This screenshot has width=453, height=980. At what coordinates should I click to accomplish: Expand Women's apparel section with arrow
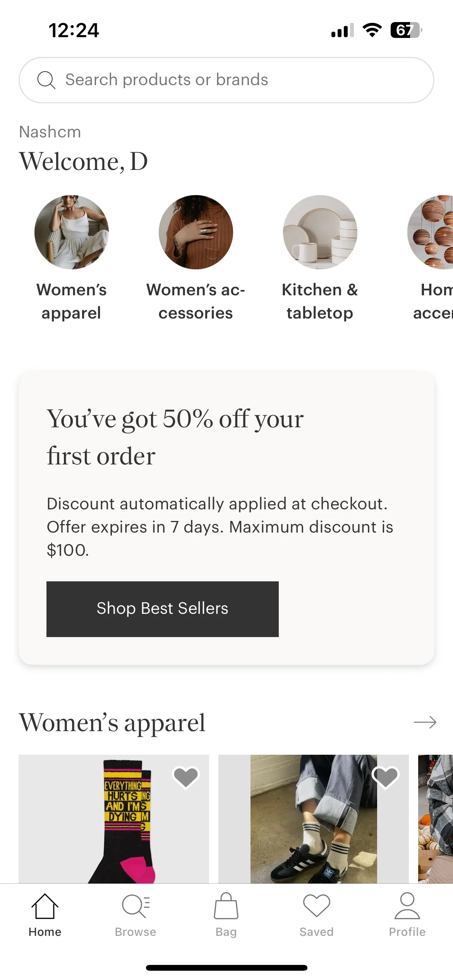tap(425, 722)
